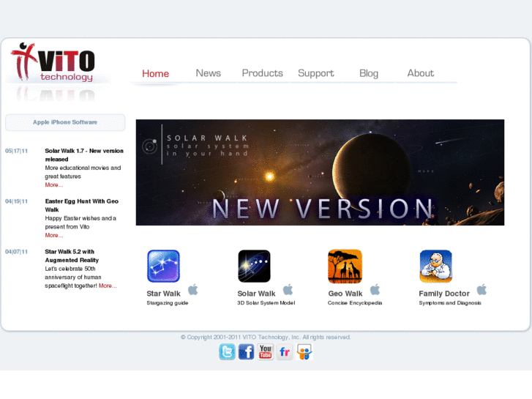This screenshot has width=532, height=399.
Task: Click Apple logo beside Family Doctor
Action: [x=482, y=289]
